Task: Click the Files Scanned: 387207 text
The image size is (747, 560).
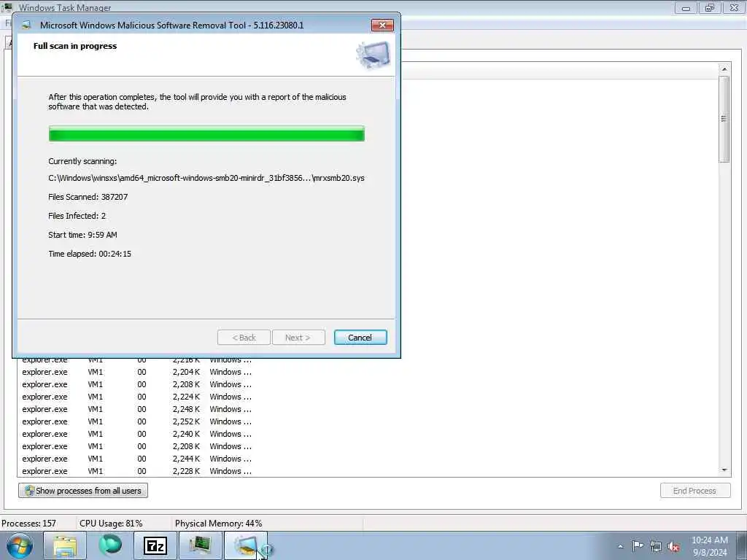Action: pyautogui.click(x=88, y=197)
